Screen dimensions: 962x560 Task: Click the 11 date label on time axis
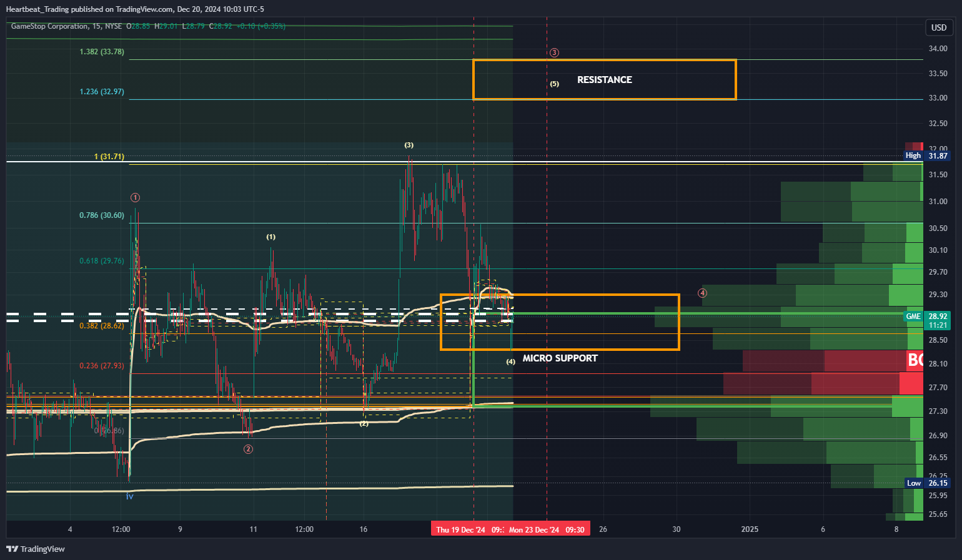(x=253, y=529)
